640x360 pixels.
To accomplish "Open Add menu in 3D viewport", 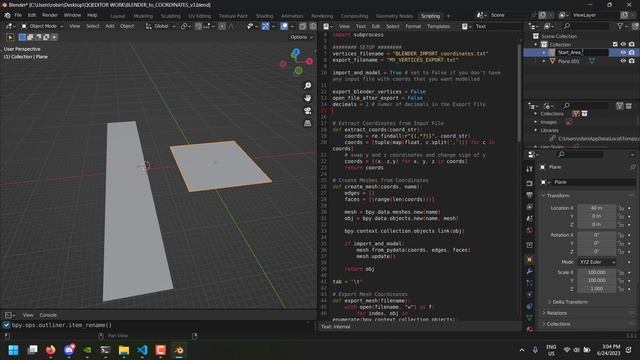I will 110,26.
